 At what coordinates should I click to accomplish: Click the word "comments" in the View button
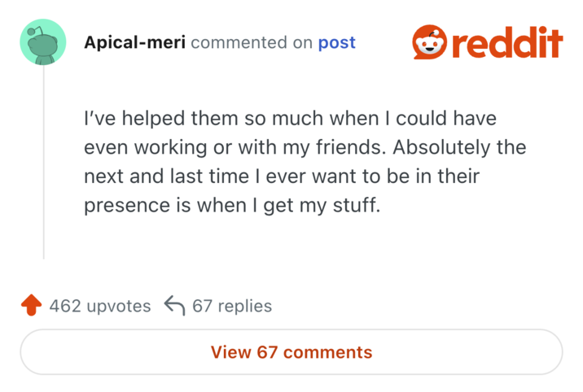pyautogui.click(x=327, y=352)
